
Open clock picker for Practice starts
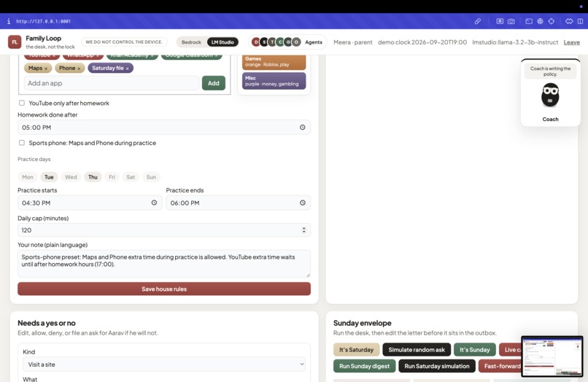154,203
